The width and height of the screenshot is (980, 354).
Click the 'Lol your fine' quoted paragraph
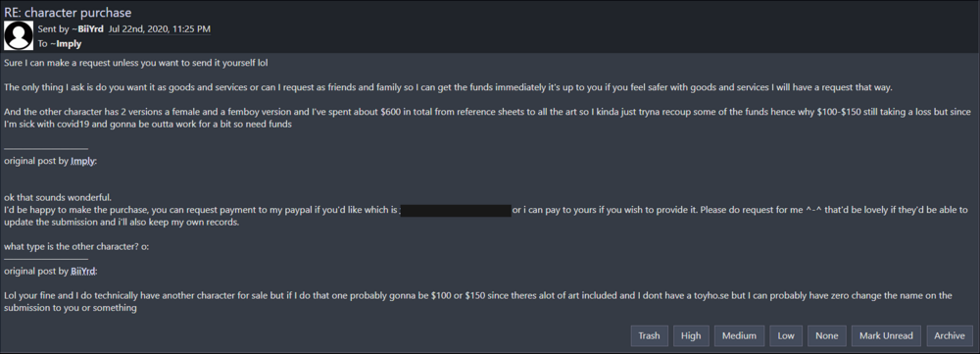click(477, 301)
